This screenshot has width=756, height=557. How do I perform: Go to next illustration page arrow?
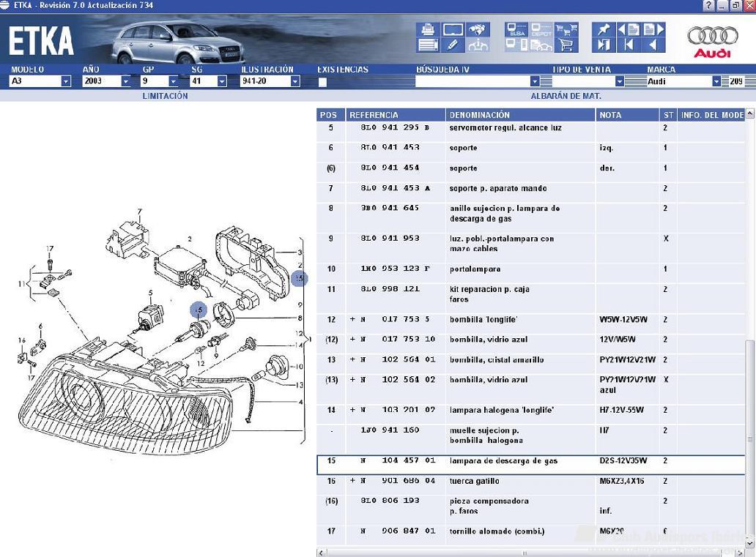point(653,30)
